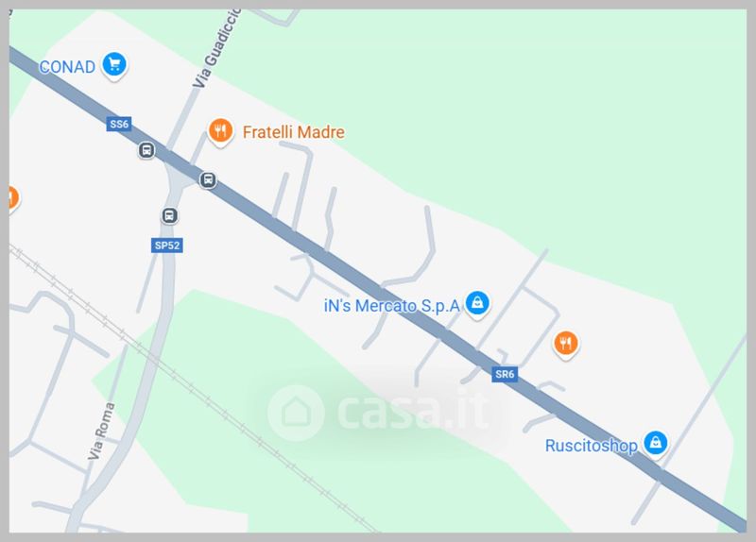Select the bus stop icon beside SS6 badge
756x542 pixels.
pos(146,150)
